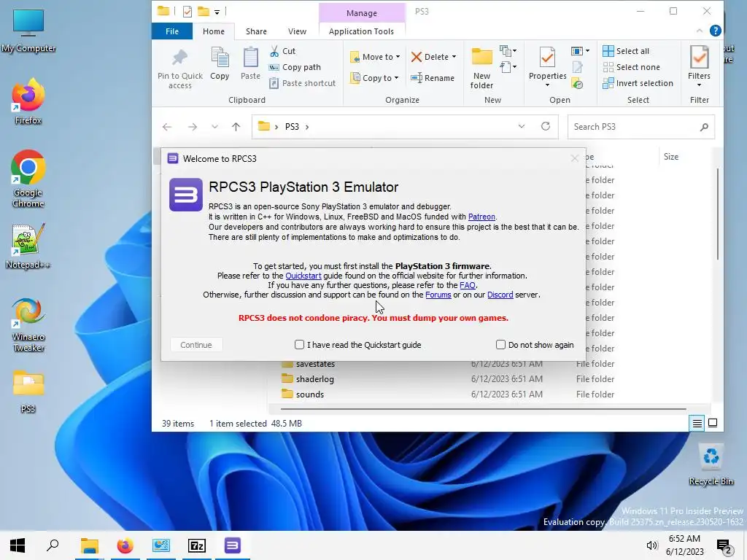Open address bar history dropdown

click(x=522, y=126)
